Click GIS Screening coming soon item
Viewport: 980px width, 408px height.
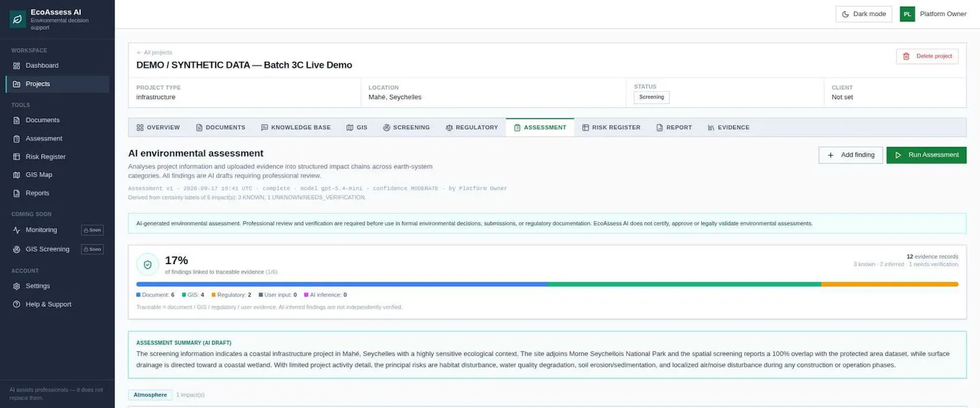click(x=57, y=249)
